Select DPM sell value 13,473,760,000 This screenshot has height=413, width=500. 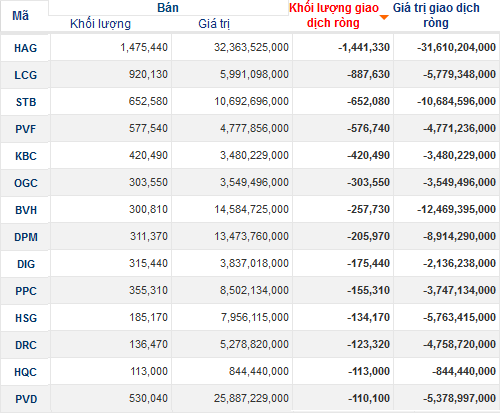[251, 236]
